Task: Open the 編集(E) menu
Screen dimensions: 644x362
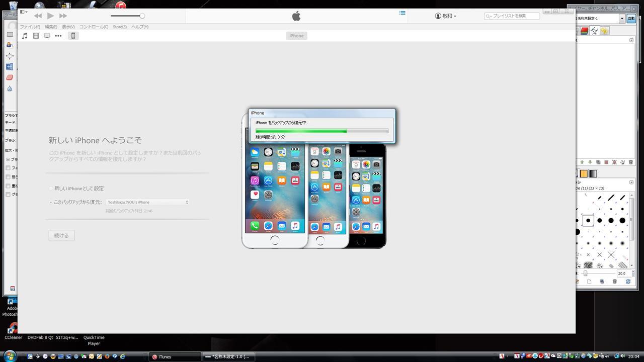Action: coord(51,27)
